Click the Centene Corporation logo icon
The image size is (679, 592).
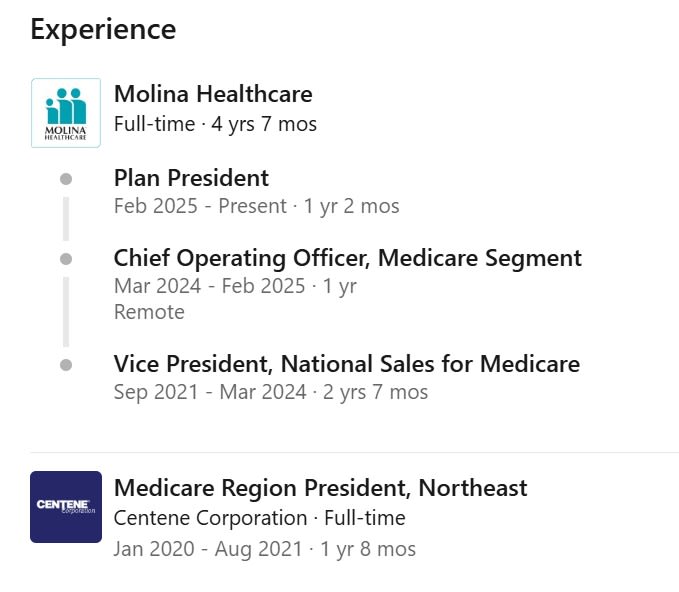(x=66, y=506)
